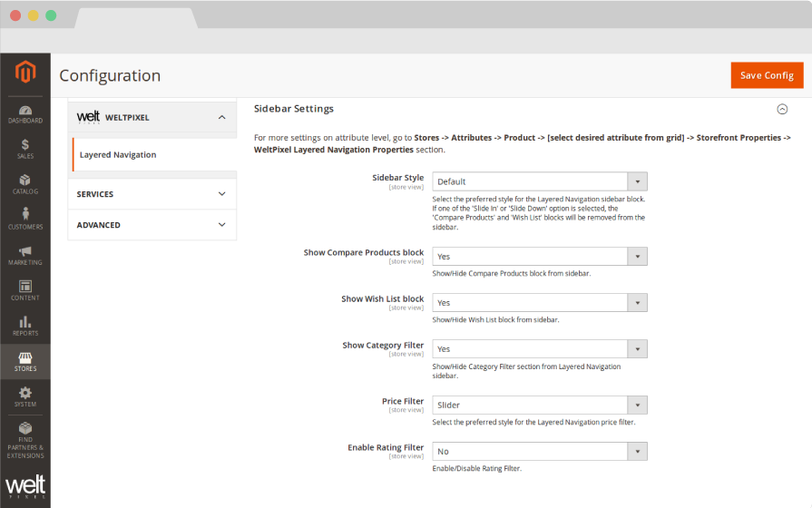Open the System gear icon
This screenshot has height=508, width=812.
click(x=24, y=396)
